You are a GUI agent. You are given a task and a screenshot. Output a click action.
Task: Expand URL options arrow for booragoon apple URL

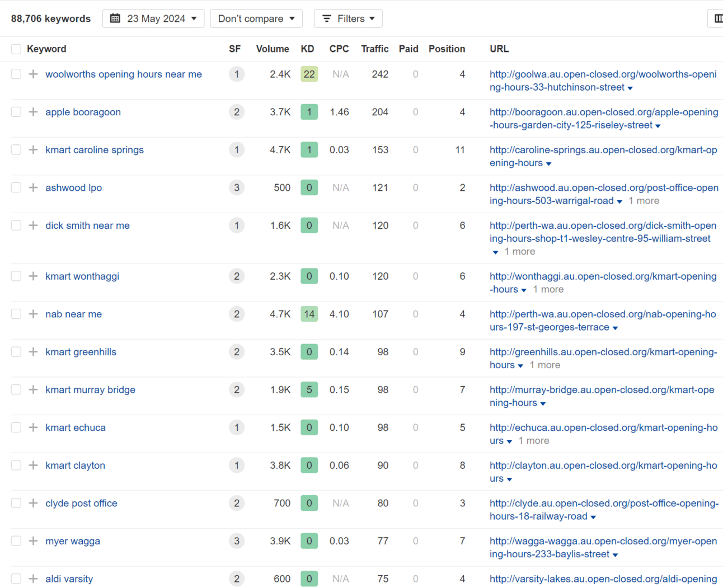click(x=658, y=126)
